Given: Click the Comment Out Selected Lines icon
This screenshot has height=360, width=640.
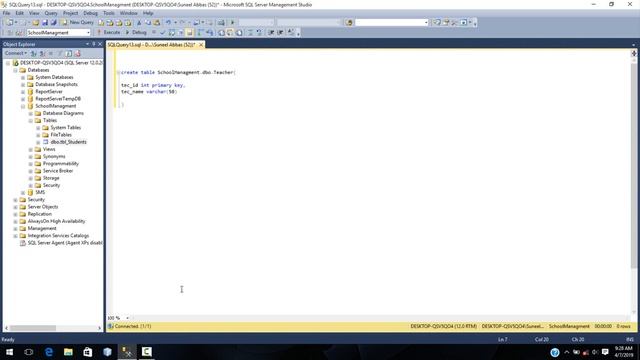Looking at the screenshot, I should pos(250,32).
